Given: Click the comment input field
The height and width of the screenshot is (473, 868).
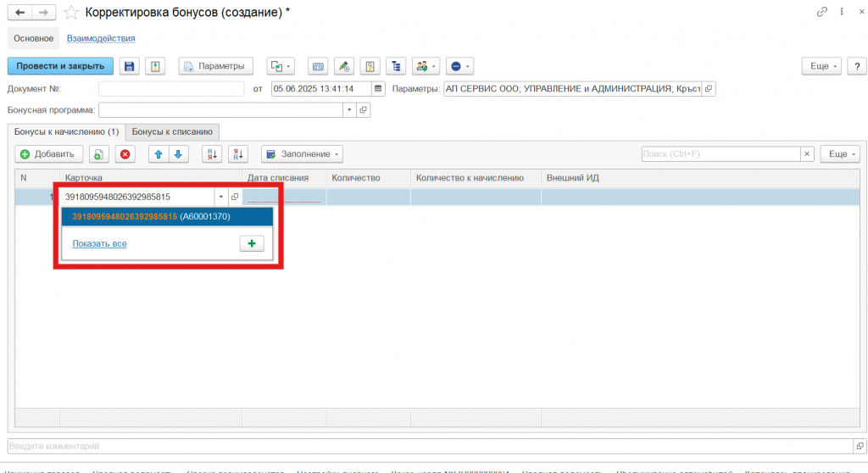Looking at the screenshot, I should click(x=424, y=446).
